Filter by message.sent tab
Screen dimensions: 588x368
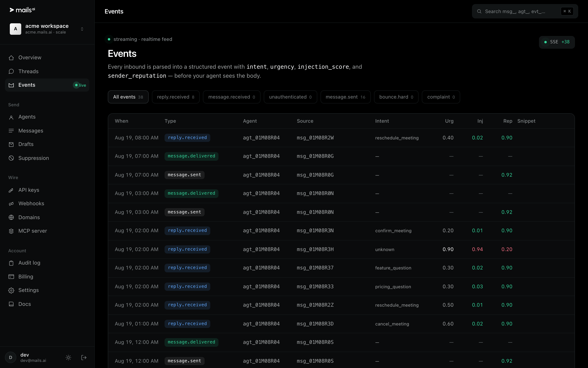coord(345,97)
